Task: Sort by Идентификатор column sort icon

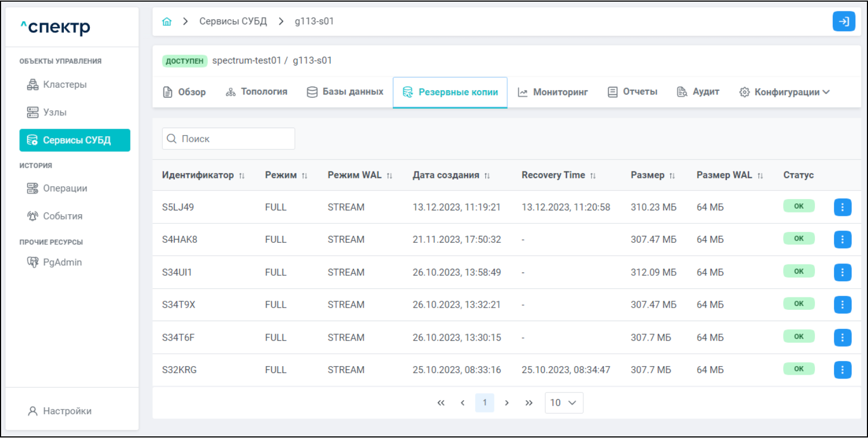Action: (242, 176)
